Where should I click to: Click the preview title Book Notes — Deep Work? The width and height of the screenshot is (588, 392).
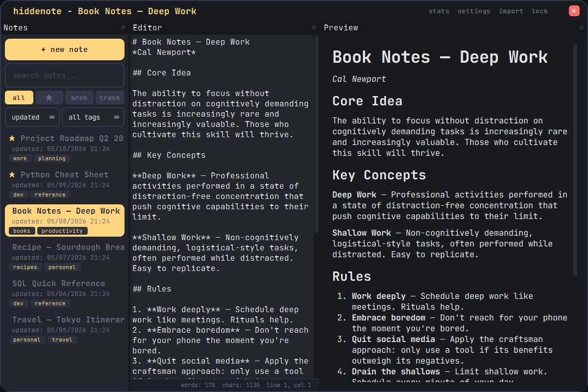(440, 57)
